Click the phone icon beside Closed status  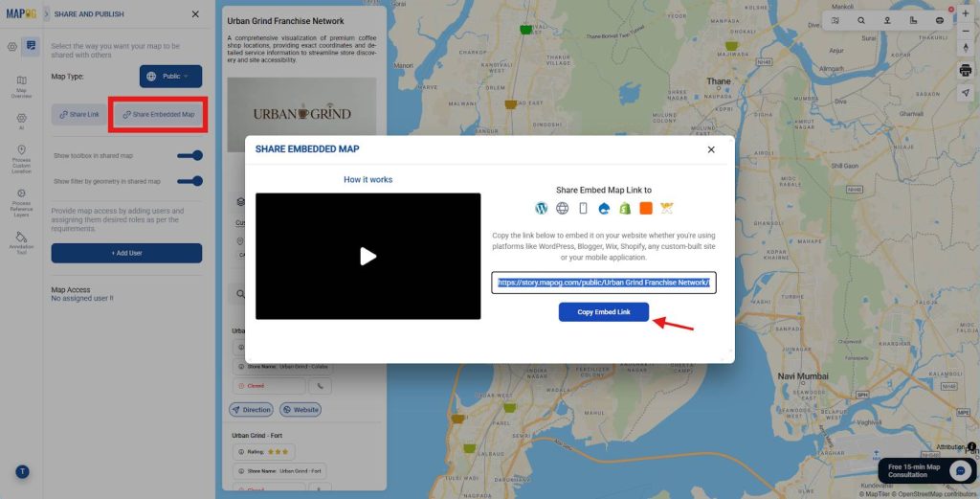(x=320, y=386)
